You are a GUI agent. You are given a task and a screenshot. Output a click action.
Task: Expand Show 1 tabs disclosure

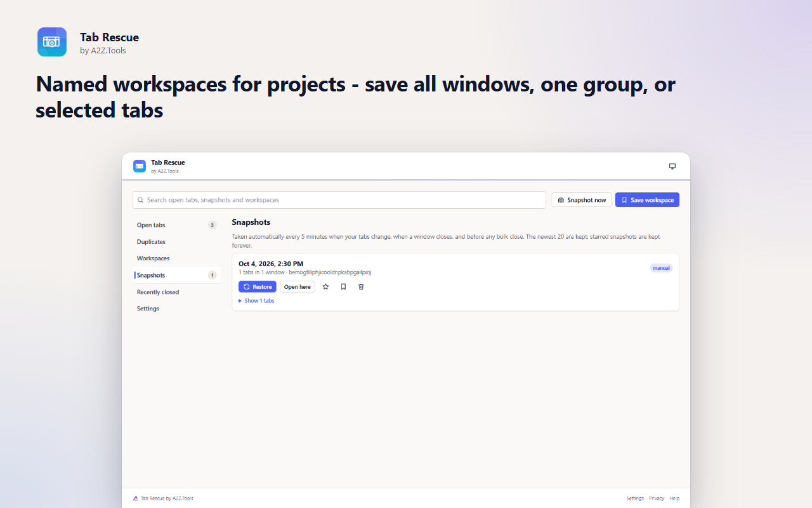256,301
